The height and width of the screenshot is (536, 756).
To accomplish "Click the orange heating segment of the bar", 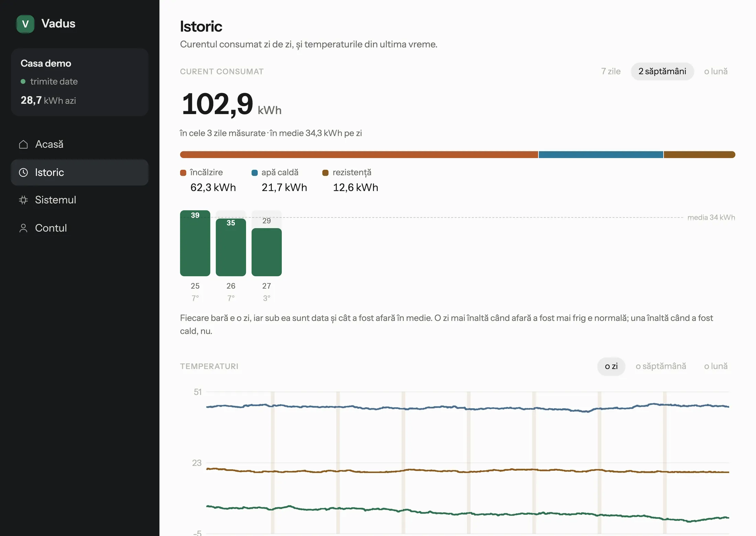I will [x=359, y=155].
